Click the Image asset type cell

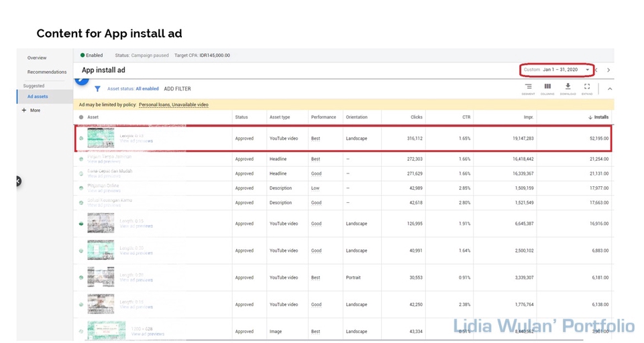tap(276, 332)
